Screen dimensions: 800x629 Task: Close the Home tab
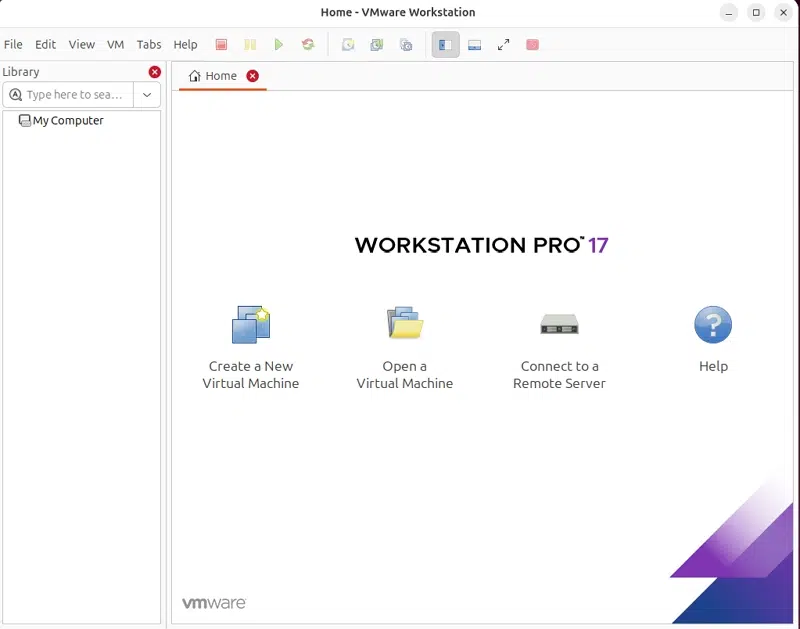[x=253, y=76]
